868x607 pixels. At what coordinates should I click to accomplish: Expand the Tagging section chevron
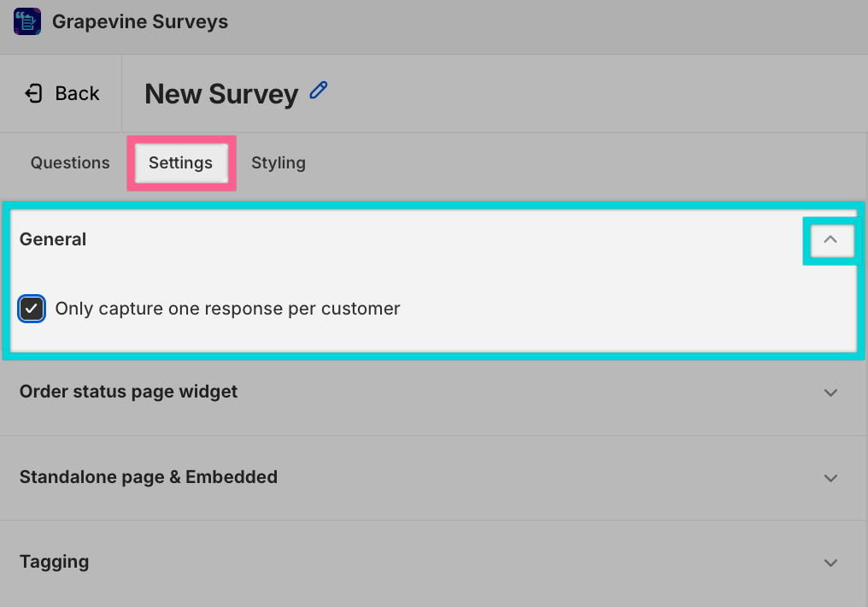coord(830,563)
